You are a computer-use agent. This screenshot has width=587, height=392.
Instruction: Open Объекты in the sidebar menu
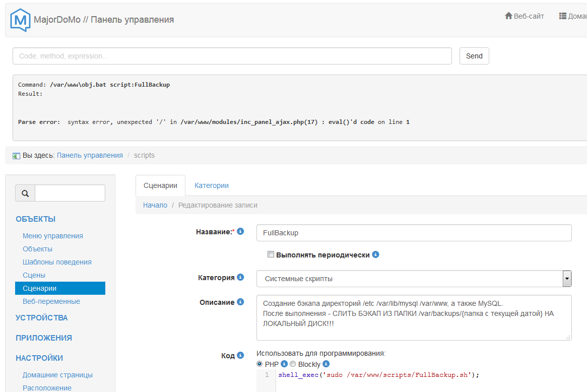point(37,249)
